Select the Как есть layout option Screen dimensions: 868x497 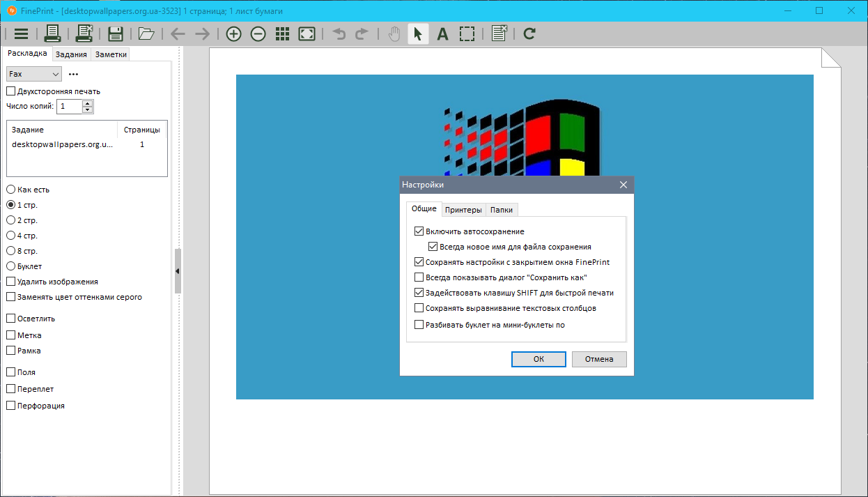28,190
